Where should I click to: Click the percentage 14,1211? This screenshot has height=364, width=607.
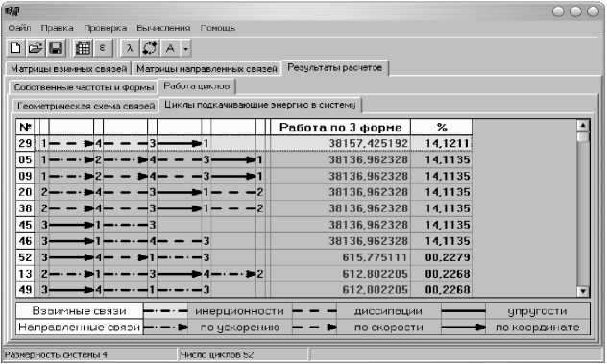click(448, 143)
